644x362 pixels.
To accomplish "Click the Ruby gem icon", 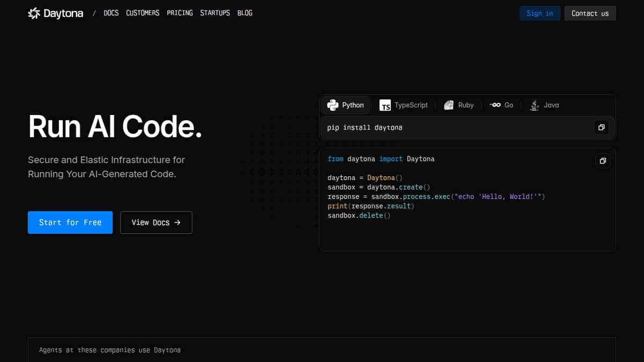I will [x=449, y=105].
